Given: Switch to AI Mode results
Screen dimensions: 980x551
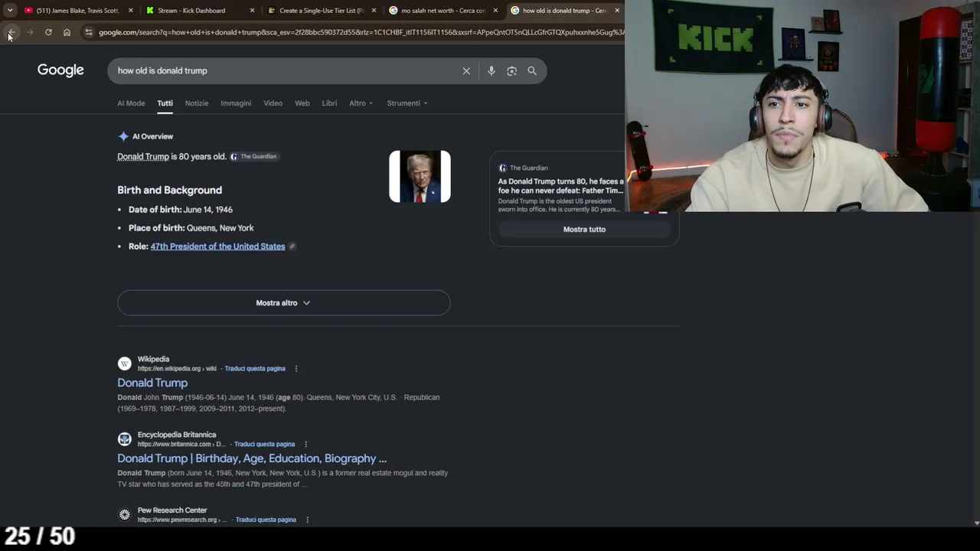Looking at the screenshot, I should click(131, 103).
